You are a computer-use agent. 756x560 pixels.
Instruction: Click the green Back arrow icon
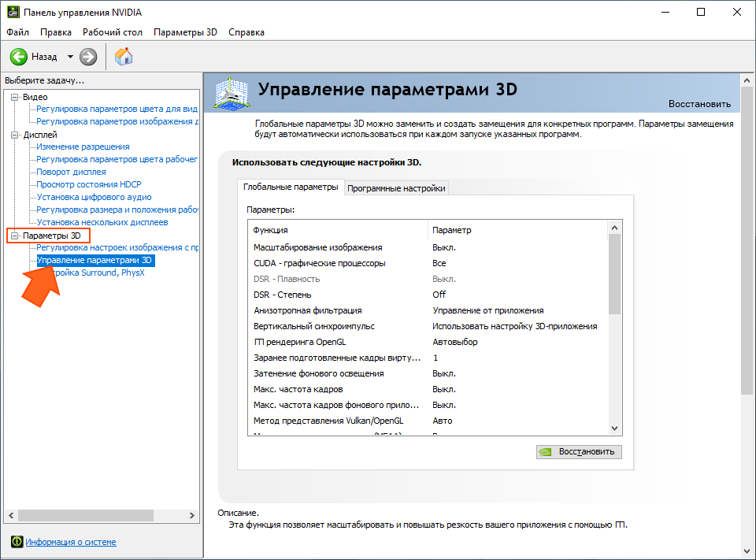[19, 57]
